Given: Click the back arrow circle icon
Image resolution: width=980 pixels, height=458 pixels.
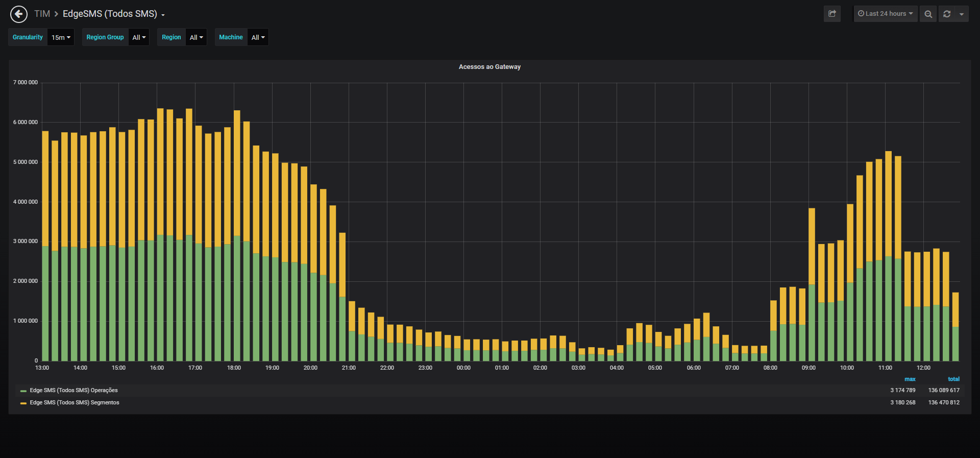Looking at the screenshot, I should coord(19,14).
